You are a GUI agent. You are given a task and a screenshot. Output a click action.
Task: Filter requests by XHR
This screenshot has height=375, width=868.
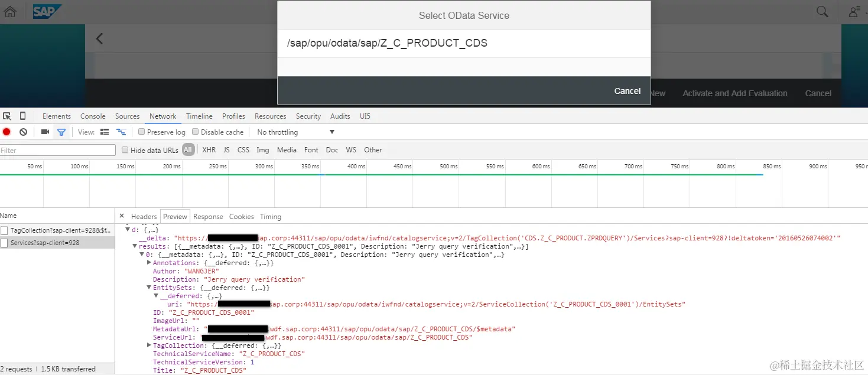209,150
